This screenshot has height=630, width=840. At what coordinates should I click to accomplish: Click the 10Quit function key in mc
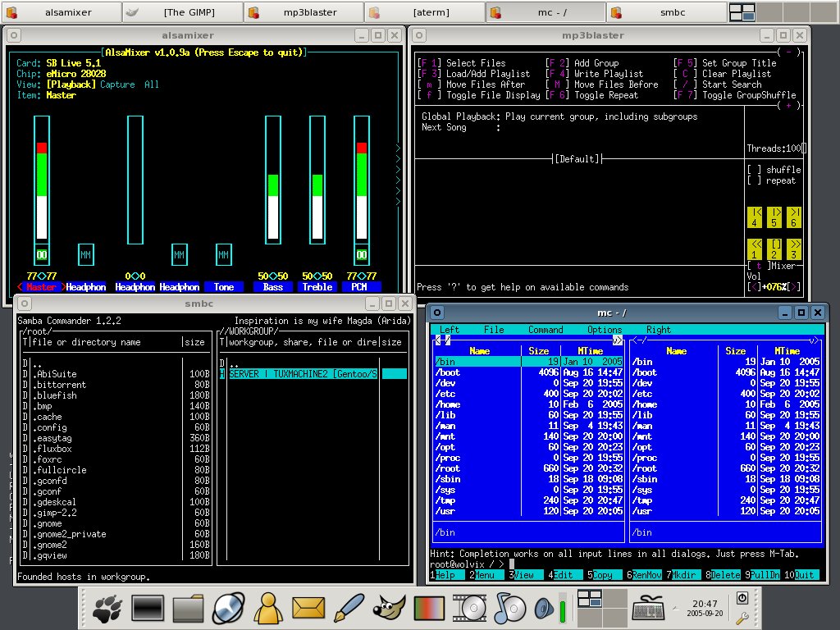coord(801,575)
